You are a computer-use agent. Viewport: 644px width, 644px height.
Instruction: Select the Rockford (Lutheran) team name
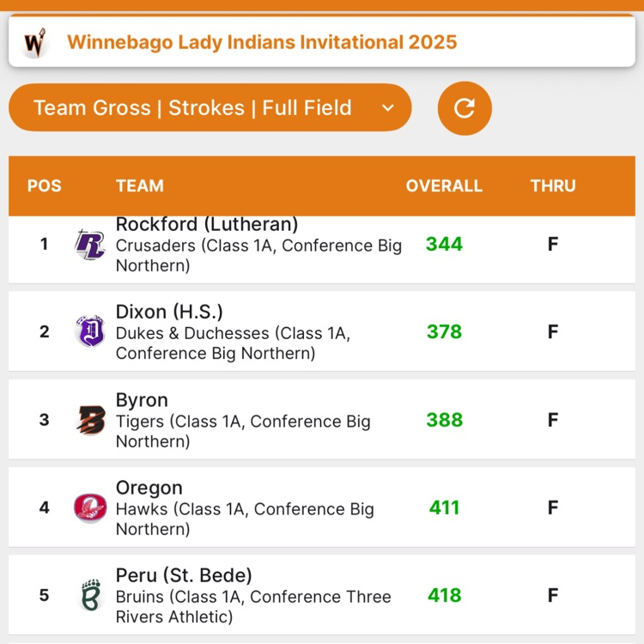click(207, 224)
